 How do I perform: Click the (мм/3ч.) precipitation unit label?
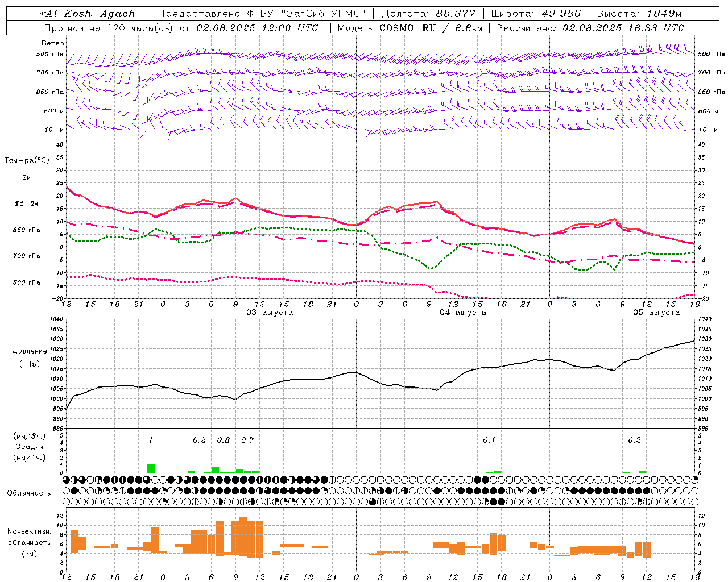29,436
